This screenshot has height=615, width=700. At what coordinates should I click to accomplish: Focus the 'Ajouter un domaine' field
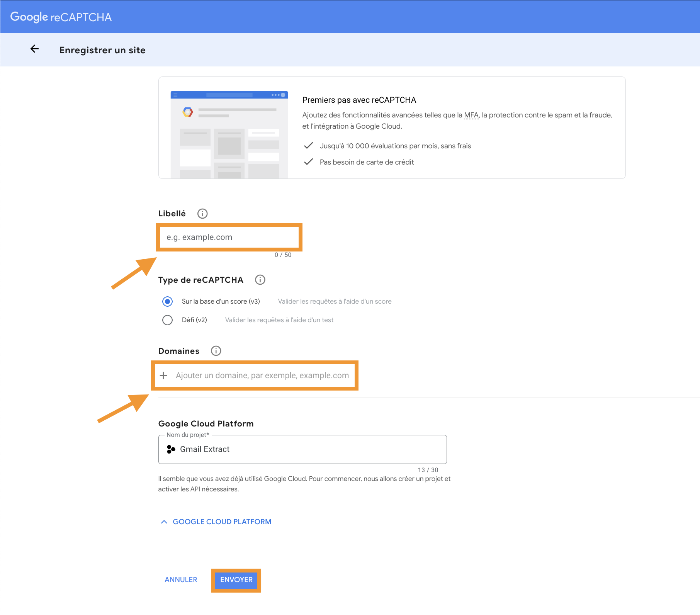coord(262,375)
